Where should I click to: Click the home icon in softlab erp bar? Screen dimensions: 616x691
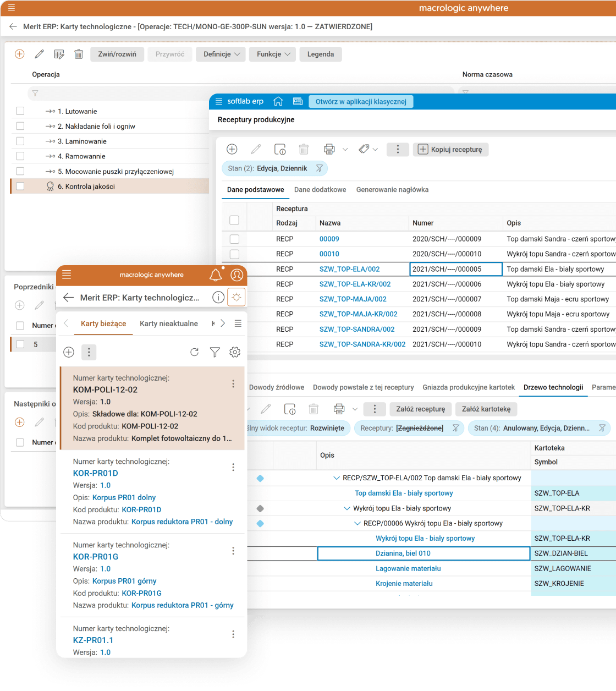pyautogui.click(x=278, y=101)
